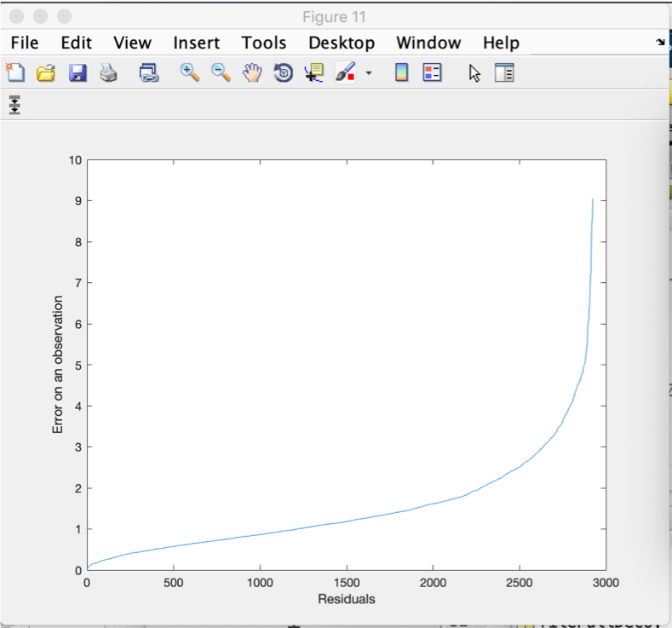
Task: Open a file with the folder icon
Action: click(46, 73)
